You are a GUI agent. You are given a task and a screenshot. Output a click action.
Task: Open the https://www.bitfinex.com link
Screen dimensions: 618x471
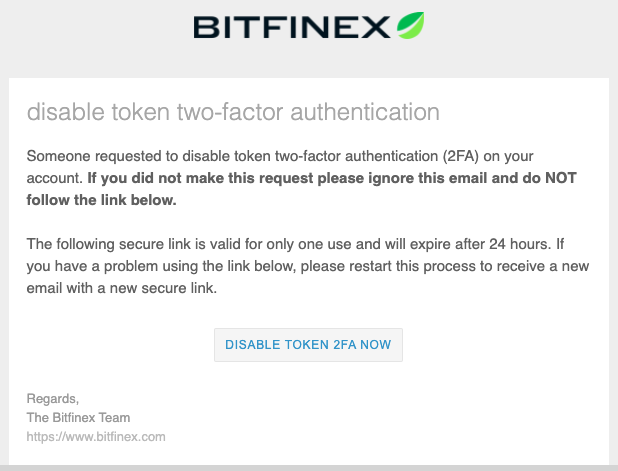96,437
